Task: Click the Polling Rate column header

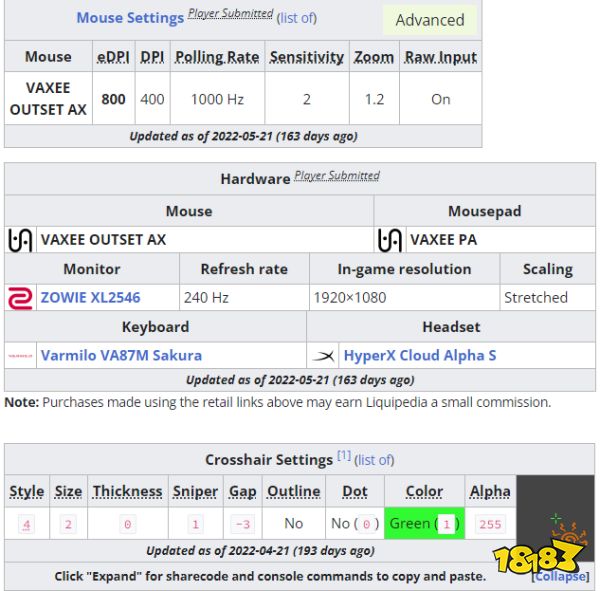Action: [x=217, y=57]
